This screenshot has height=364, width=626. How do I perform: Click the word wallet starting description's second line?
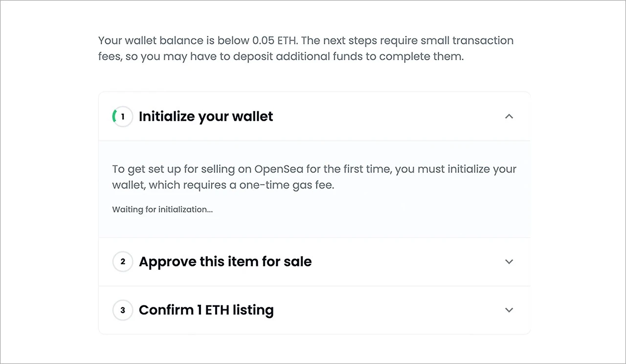coord(128,186)
